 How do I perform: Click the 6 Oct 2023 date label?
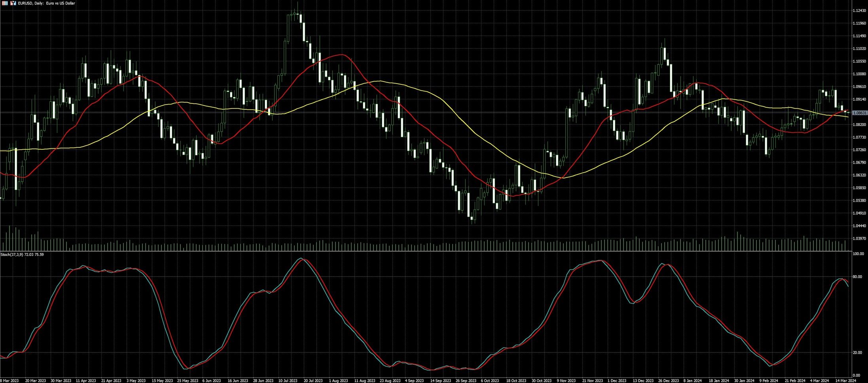coord(489,381)
